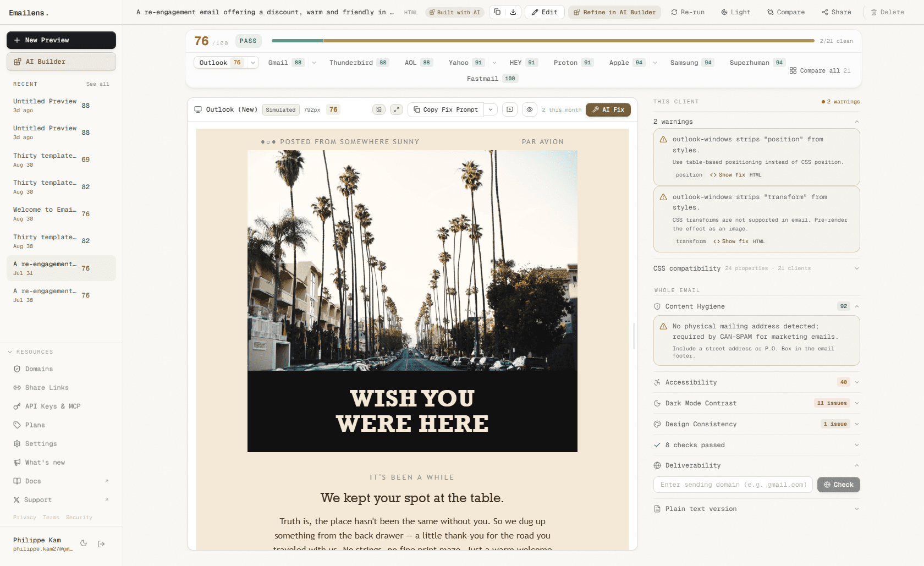Click Refine in AI Builder
This screenshot has width=924, height=566.
pos(615,12)
